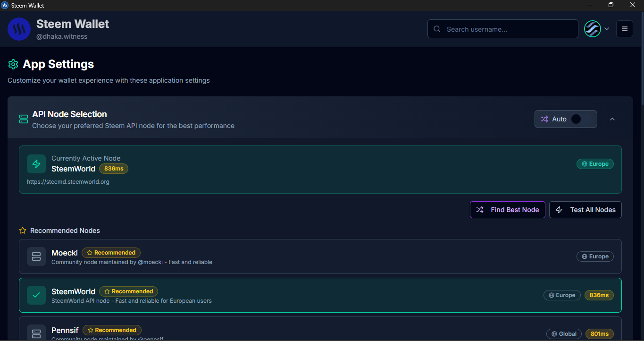This screenshot has width=644, height=341.
Task: Click the Europe badge in Currently Active Node
Action: [595, 164]
